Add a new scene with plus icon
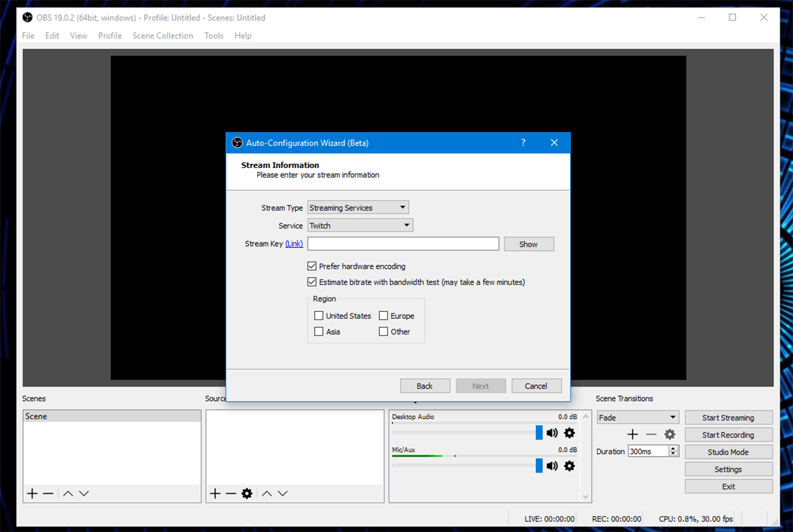 32,493
